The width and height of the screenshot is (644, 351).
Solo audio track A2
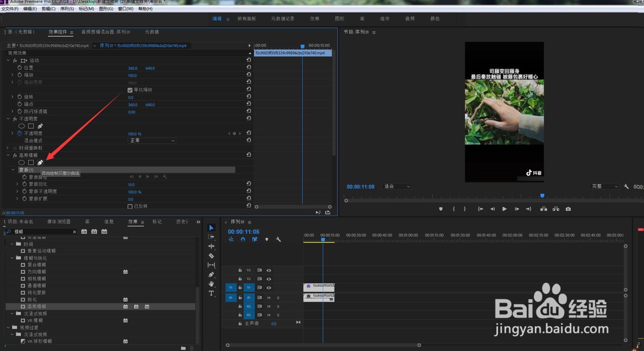coord(278,307)
